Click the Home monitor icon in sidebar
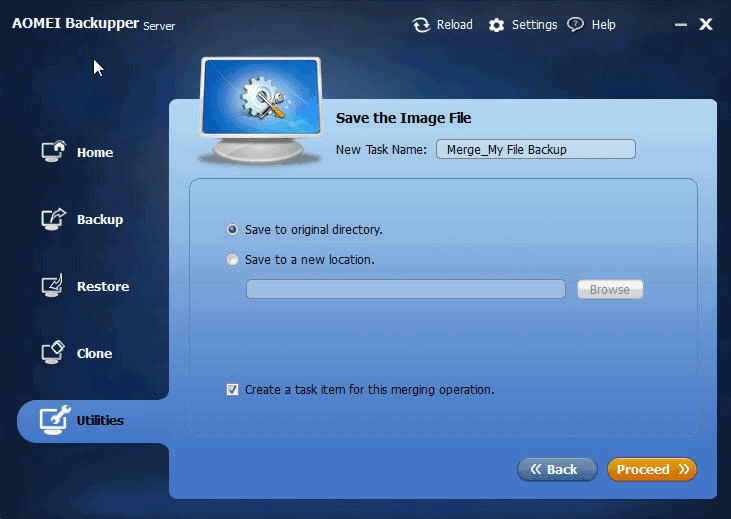The width and height of the screenshot is (731, 519). 54,152
